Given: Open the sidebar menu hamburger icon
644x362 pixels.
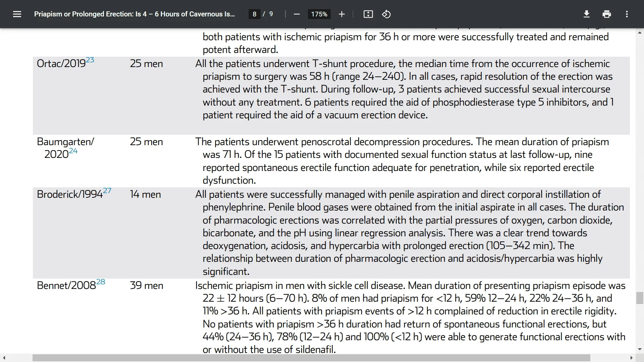Looking at the screenshot, I should (17, 14).
